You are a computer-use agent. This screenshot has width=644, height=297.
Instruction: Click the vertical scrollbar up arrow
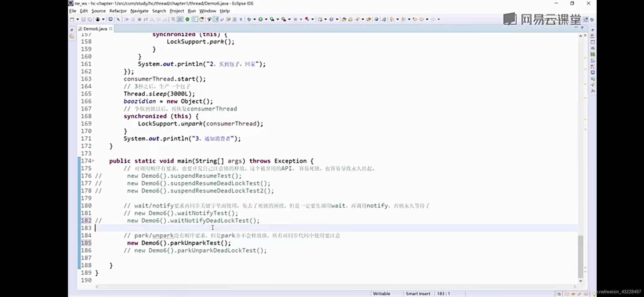(580, 36)
